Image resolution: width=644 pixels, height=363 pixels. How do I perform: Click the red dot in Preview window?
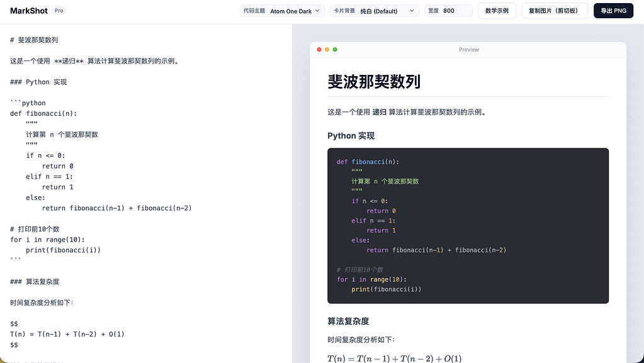319,49
